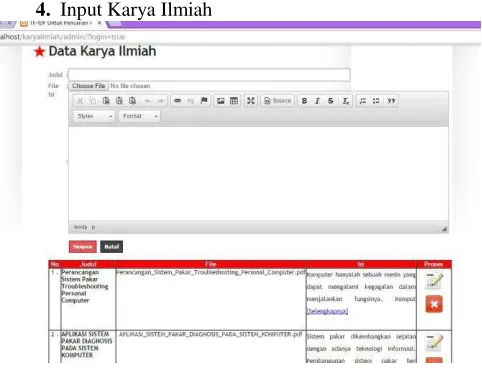
Task: Click the Cut icon in the editor toolbar
Action: (80, 101)
